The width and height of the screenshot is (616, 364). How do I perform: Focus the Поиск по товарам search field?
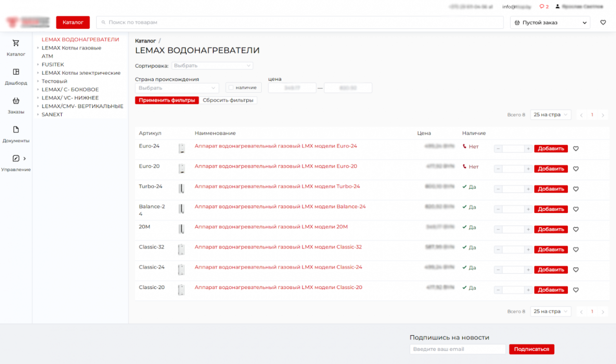(300, 23)
